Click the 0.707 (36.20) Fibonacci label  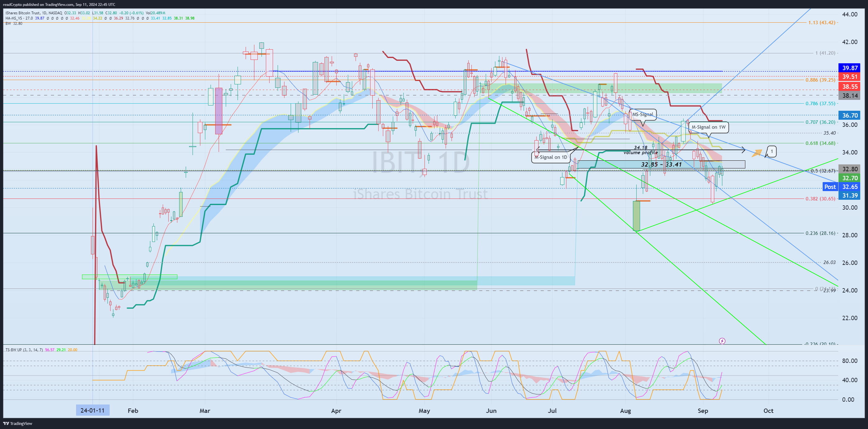tap(820, 122)
